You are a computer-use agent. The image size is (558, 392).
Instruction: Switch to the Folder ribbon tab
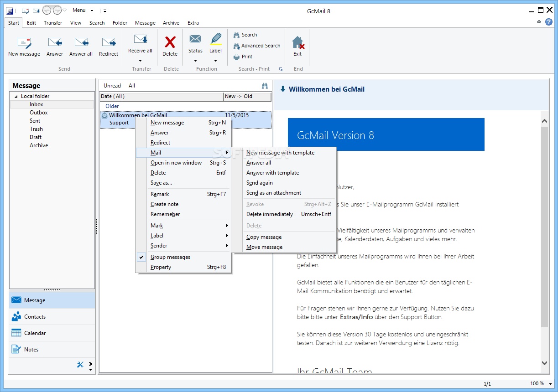[x=120, y=23]
